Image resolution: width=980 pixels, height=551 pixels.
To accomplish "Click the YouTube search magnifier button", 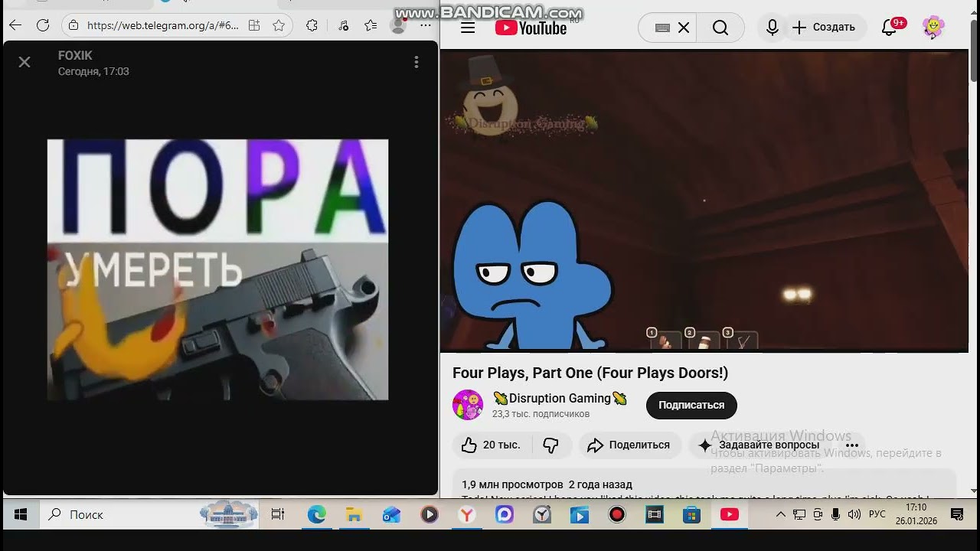I will point(720,28).
